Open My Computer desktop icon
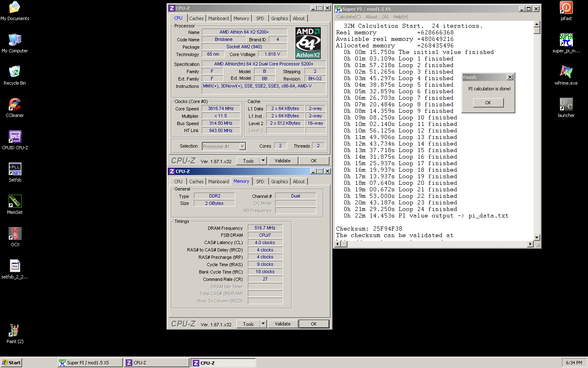Image resolution: width=588 pixels, height=368 pixels. 15,43
